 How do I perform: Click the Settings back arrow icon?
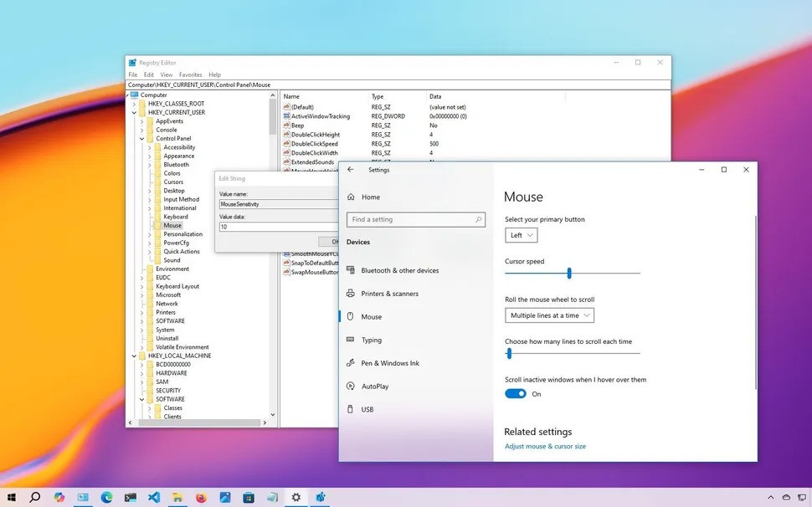coord(350,170)
